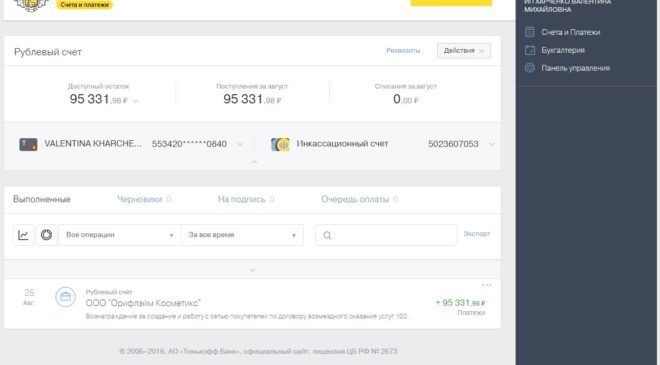This screenshot has width=660, height=365.
Task: Click the transaction description starting Вознаграждение за создание
Action: pyautogui.click(x=249, y=316)
